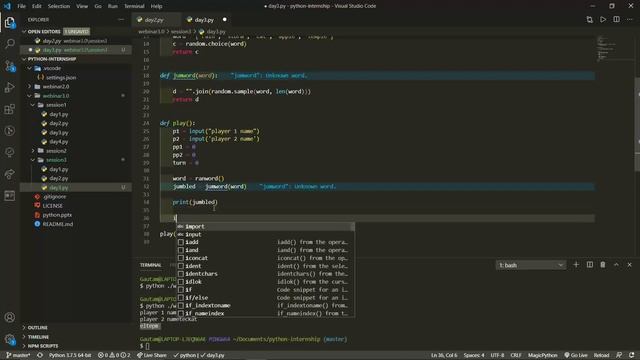Open the Manage gear icon
This screenshot has height=360, width=640.
pos(10,339)
